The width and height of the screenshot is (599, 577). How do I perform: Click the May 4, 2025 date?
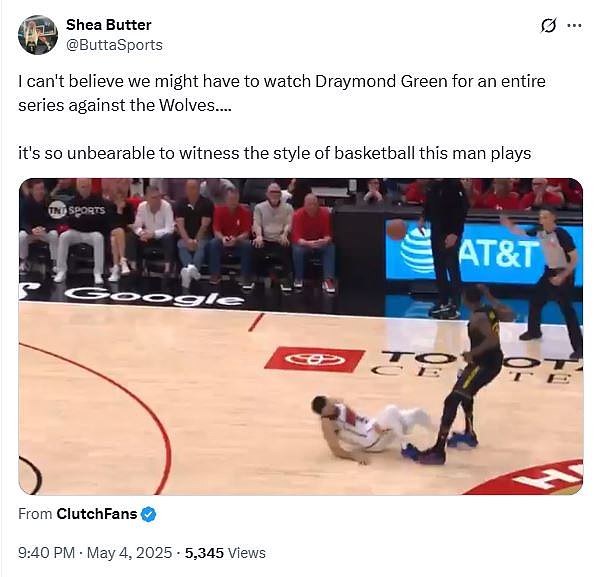(x=130, y=553)
